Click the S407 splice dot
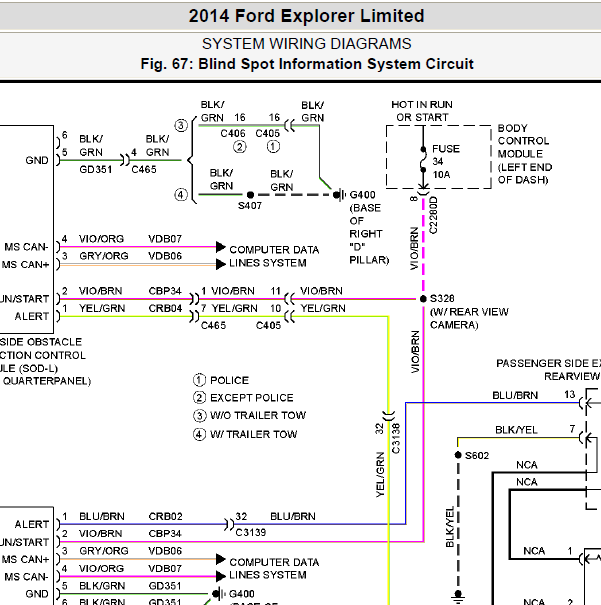Viewport: 601px width, 605px height. click(x=250, y=195)
